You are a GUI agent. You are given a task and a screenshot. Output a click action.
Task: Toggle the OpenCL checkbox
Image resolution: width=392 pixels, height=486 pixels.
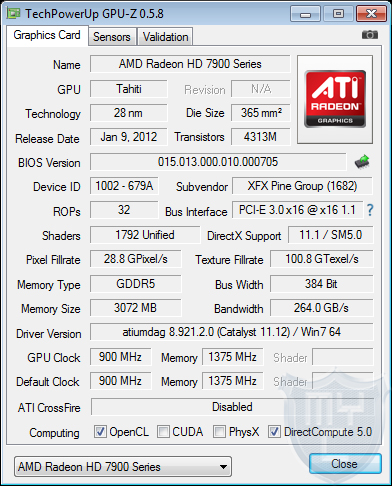[x=100, y=432]
